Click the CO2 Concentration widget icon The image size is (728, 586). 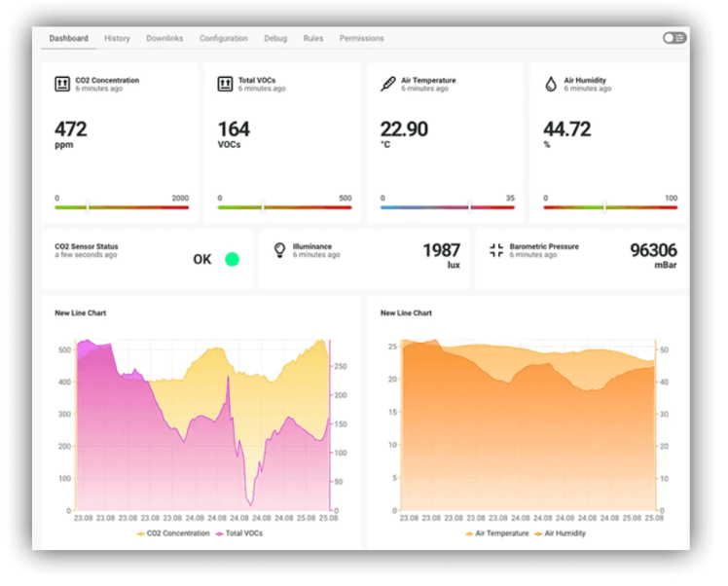coord(62,84)
